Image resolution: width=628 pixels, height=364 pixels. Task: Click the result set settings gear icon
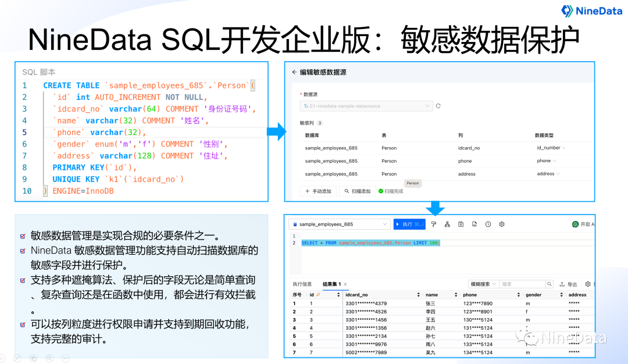[x=587, y=284]
